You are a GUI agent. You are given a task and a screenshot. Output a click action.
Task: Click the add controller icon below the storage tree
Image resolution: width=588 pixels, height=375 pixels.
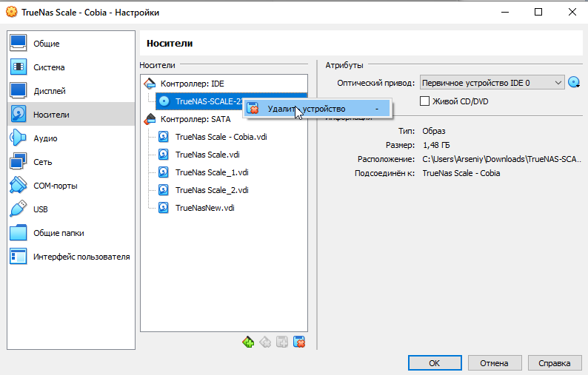click(x=248, y=342)
